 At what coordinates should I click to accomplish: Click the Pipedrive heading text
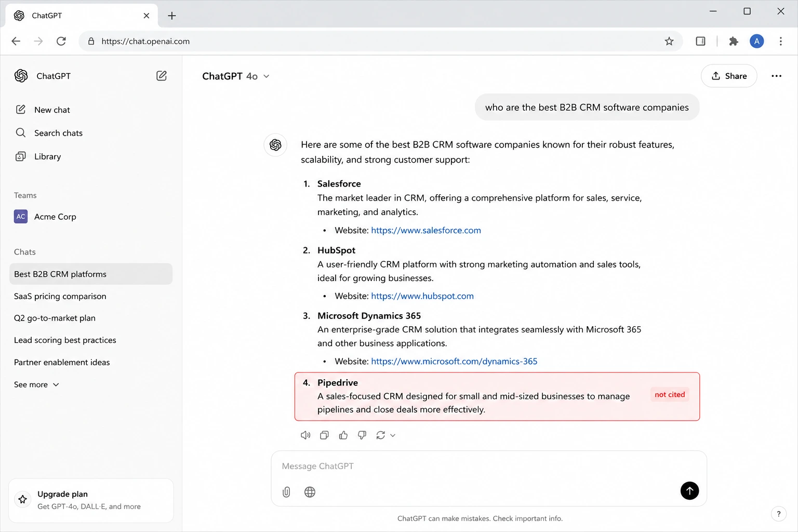coord(338,383)
